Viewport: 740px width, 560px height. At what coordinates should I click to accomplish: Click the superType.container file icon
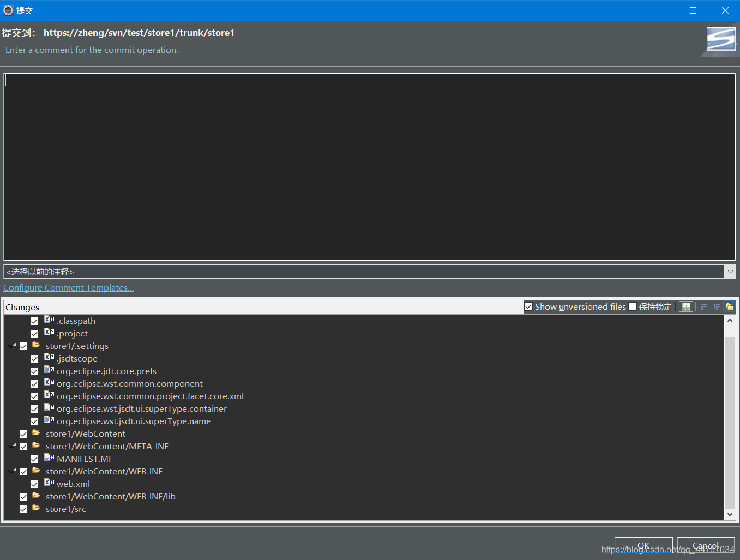pyautogui.click(x=49, y=407)
